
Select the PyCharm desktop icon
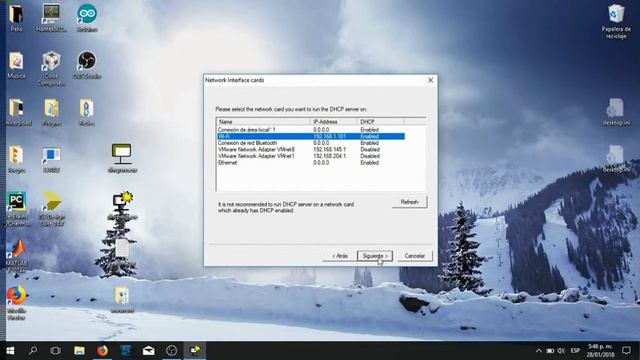(16, 209)
